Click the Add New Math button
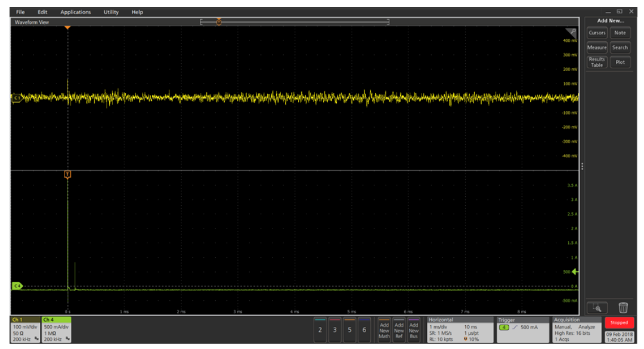644x349 pixels. pyautogui.click(x=384, y=329)
